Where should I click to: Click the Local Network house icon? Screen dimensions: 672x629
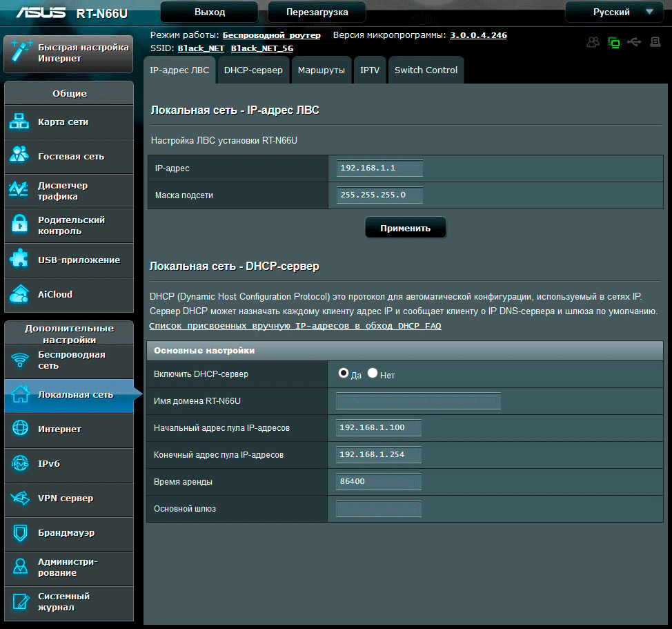(x=21, y=394)
